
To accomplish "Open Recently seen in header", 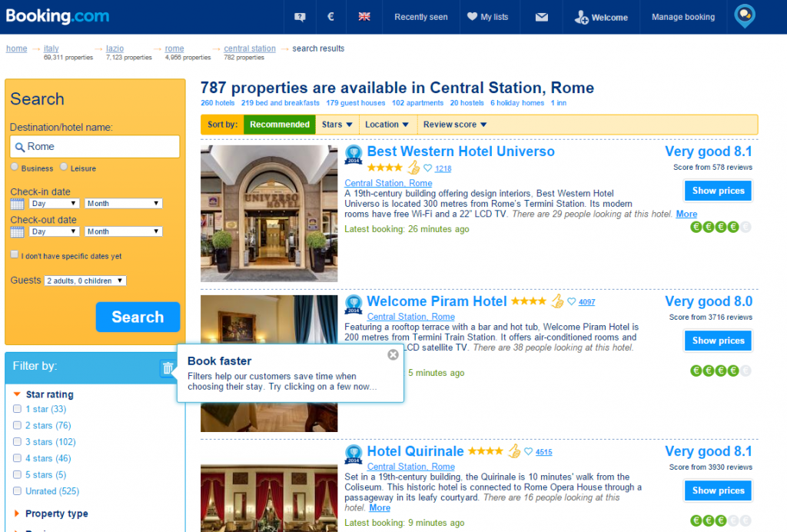I will 421,17.
